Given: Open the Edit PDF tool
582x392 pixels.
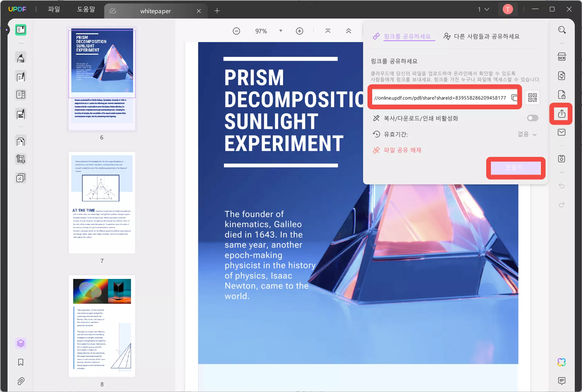Looking at the screenshot, I should 21,77.
